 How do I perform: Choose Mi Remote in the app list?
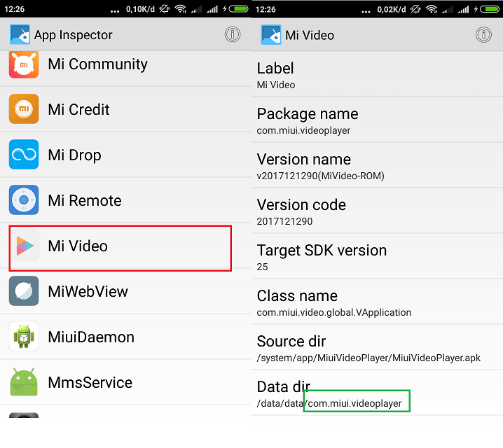125,200
